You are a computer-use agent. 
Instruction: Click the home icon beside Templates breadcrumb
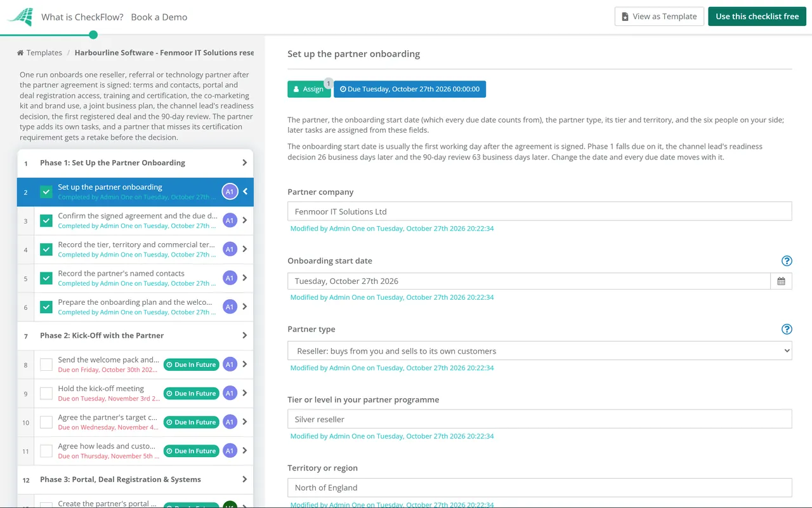[x=20, y=53]
